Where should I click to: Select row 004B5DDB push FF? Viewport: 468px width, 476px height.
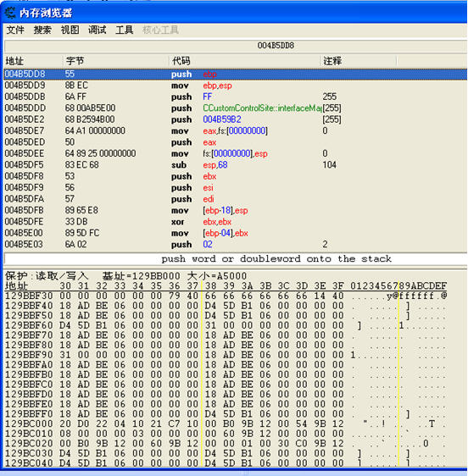(236, 97)
